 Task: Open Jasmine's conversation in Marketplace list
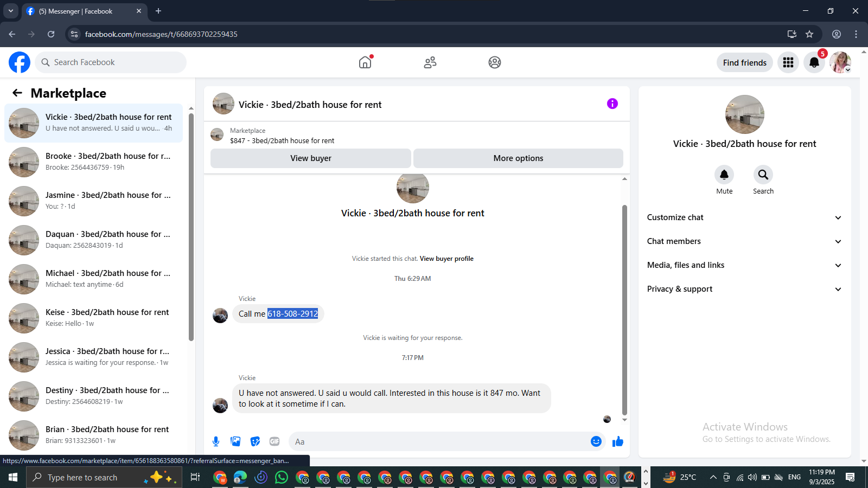[94, 201]
